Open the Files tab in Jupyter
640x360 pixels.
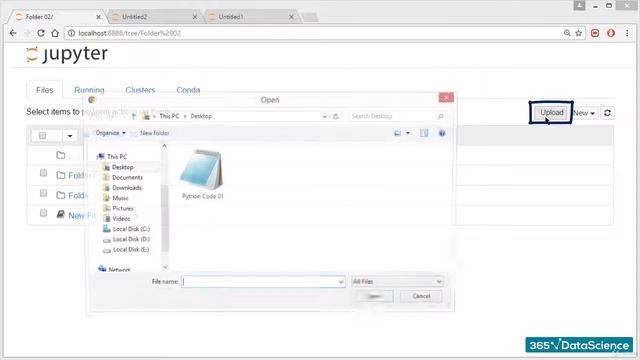point(44,90)
